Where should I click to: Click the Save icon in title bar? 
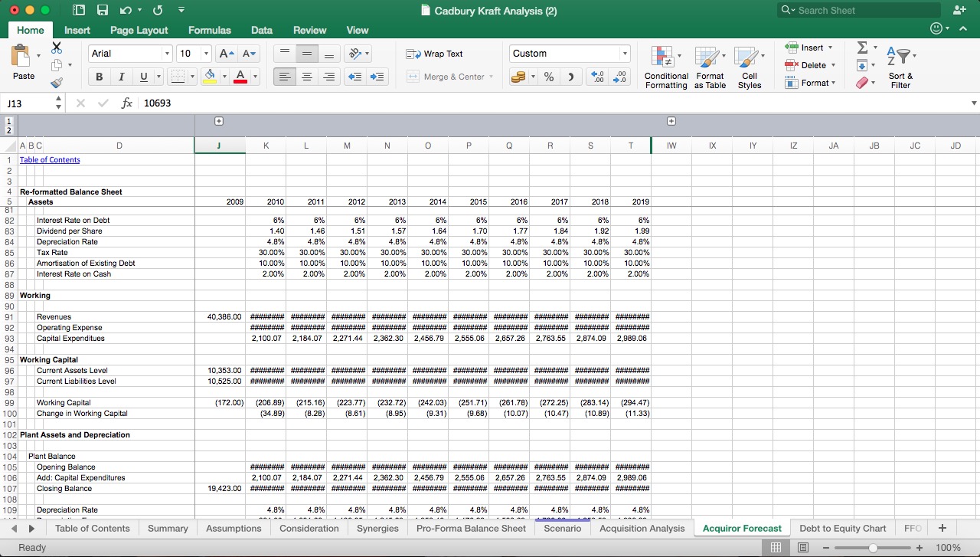tap(103, 11)
